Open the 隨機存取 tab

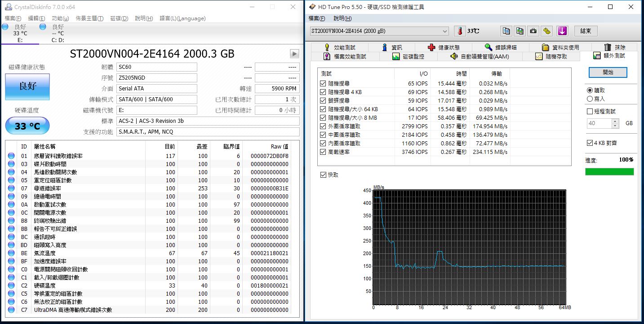tap(551, 57)
